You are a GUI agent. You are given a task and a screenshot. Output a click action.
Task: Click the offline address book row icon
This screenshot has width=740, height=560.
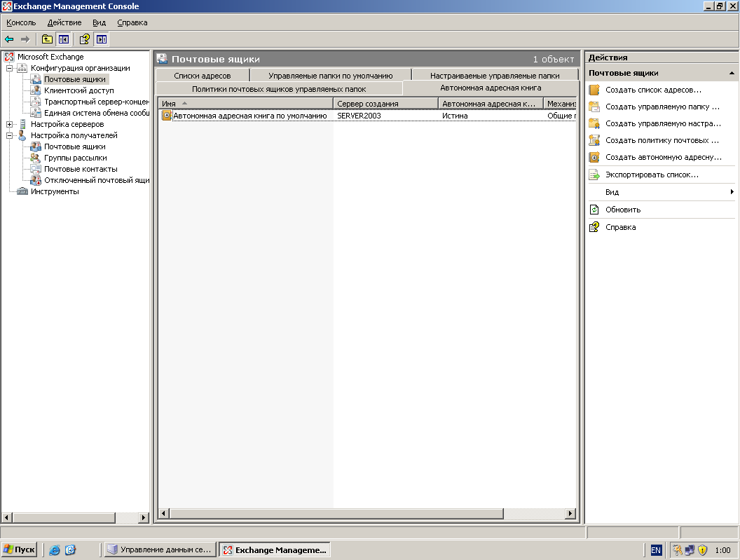(166, 115)
